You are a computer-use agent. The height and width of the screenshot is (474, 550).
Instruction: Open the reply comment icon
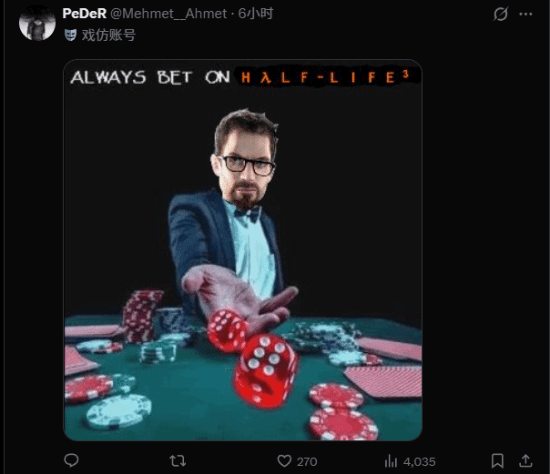71,460
